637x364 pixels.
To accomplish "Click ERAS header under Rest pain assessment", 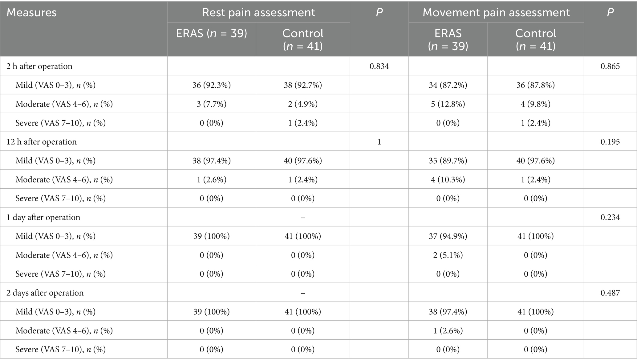I will click(212, 34).
